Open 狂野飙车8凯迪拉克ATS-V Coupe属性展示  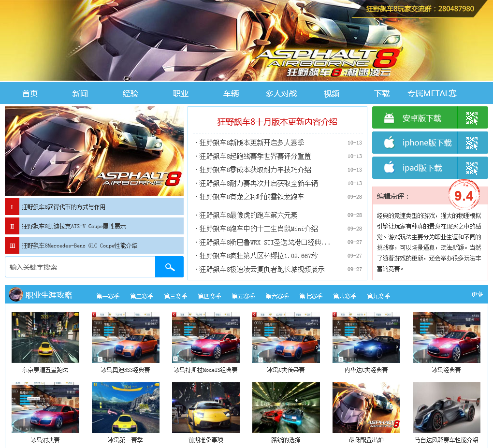[73, 226]
